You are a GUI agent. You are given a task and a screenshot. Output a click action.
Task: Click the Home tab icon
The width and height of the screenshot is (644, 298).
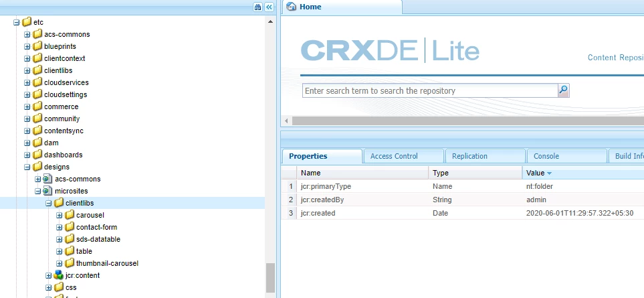click(291, 7)
